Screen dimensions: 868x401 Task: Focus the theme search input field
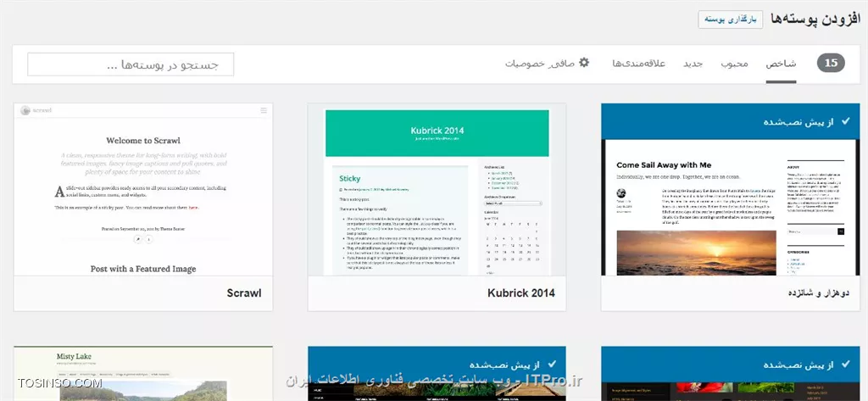pos(131,64)
